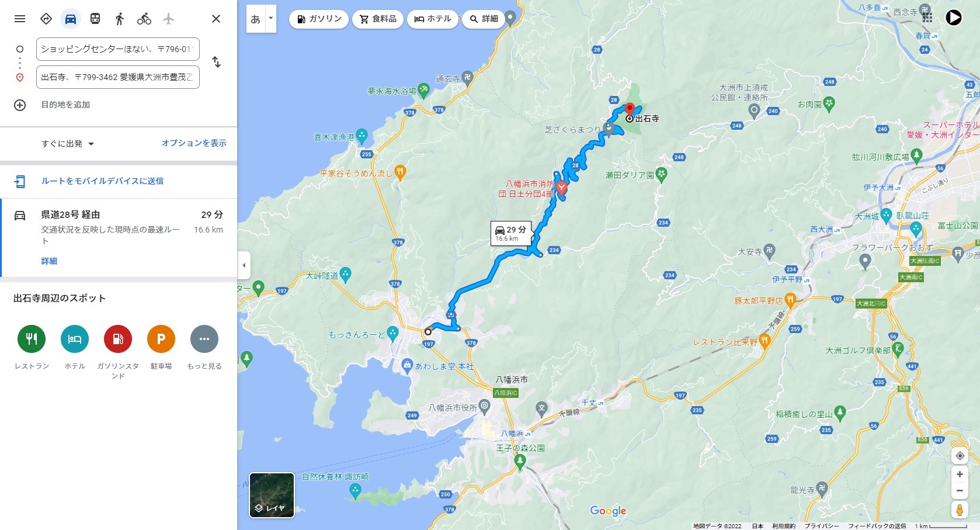Viewport: 980px width, 530px height.
Task: Open the Google apps grid icon
Action: click(x=927, y=18)
